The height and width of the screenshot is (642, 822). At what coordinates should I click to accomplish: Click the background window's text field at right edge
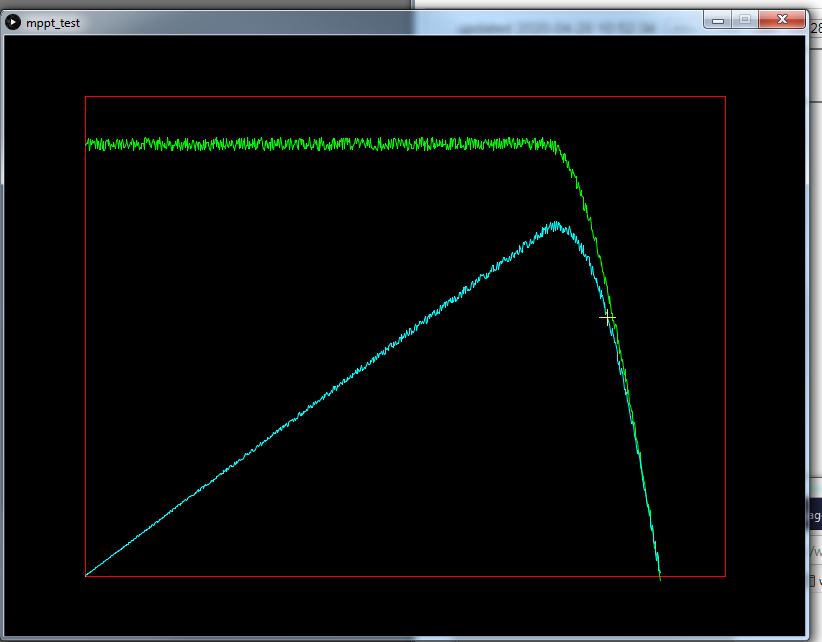pyautogui.click(x=814, y=551)
